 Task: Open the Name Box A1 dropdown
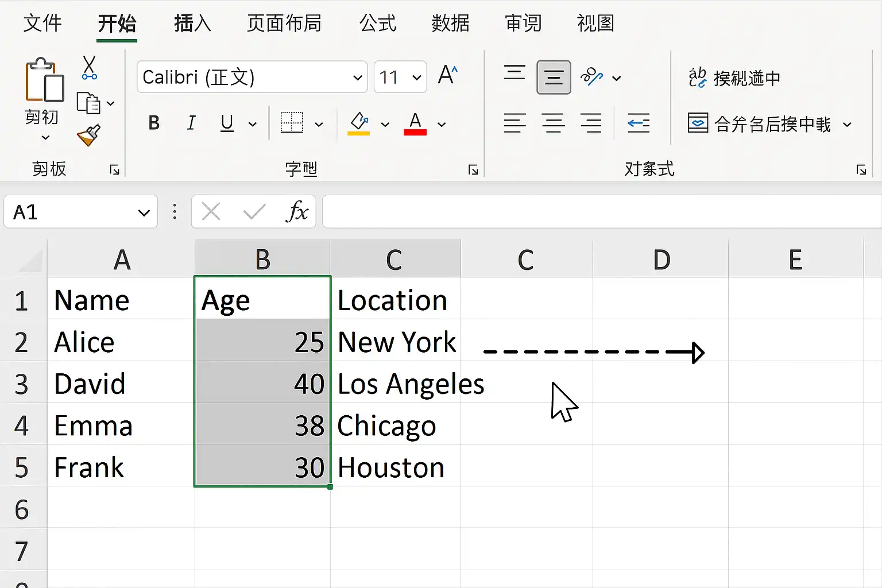pyautogui.click(x=144, y=212)
